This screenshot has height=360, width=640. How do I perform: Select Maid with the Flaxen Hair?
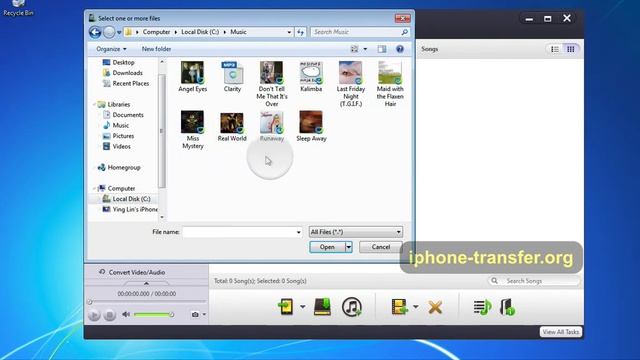(x=390, y=84)
